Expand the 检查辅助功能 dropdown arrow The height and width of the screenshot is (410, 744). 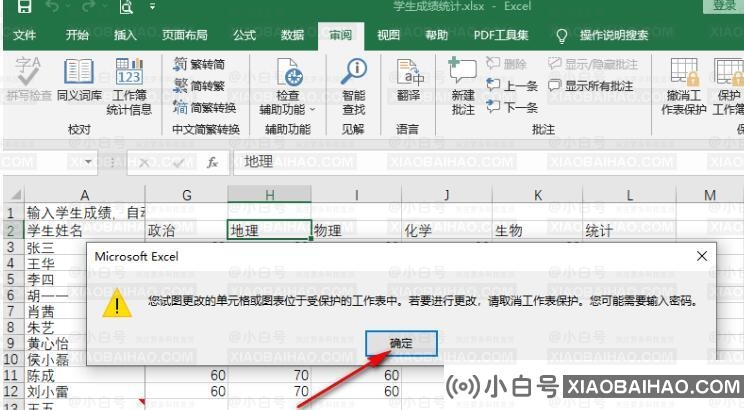(312, 110)
